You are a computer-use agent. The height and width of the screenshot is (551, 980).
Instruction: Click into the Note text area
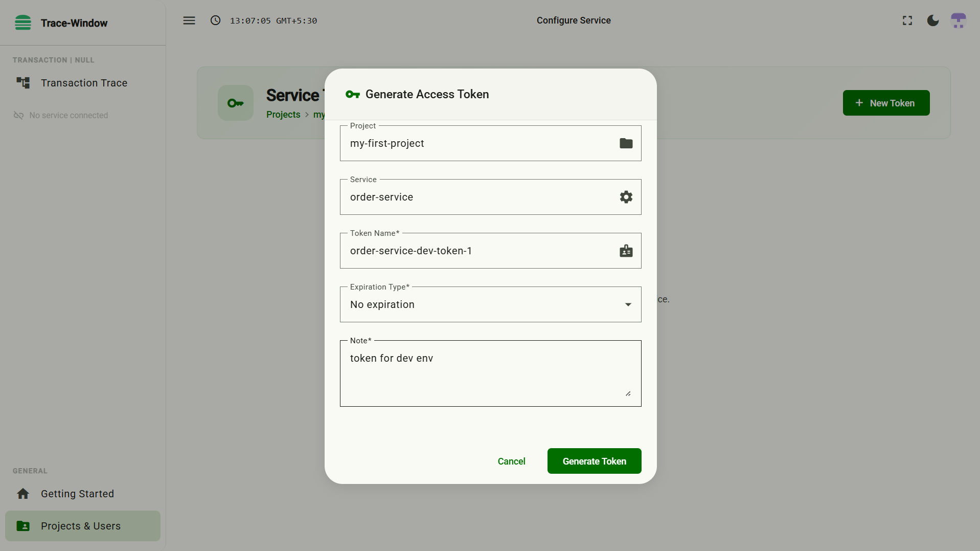491,373
